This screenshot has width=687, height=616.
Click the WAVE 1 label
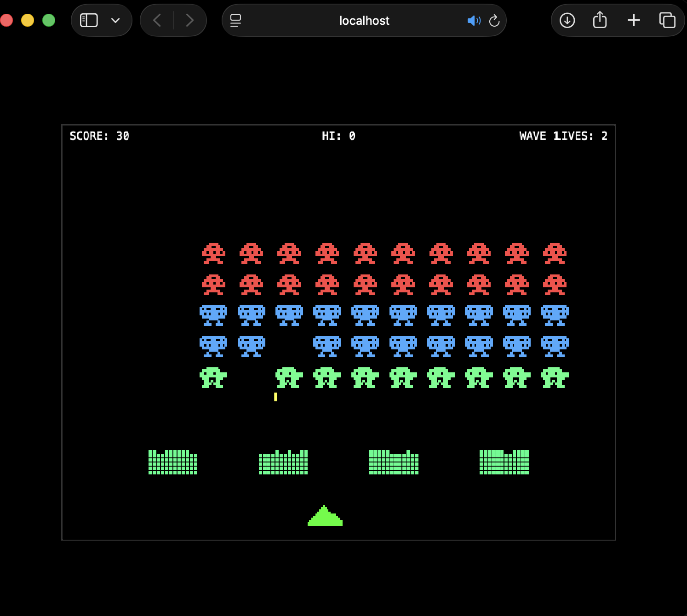point(539,136)
